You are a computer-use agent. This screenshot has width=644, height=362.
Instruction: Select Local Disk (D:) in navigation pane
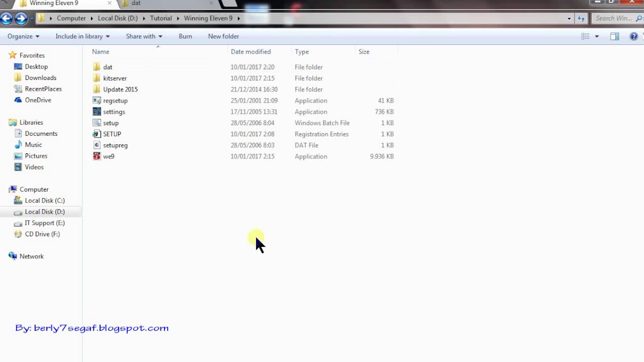pos(45,212)
